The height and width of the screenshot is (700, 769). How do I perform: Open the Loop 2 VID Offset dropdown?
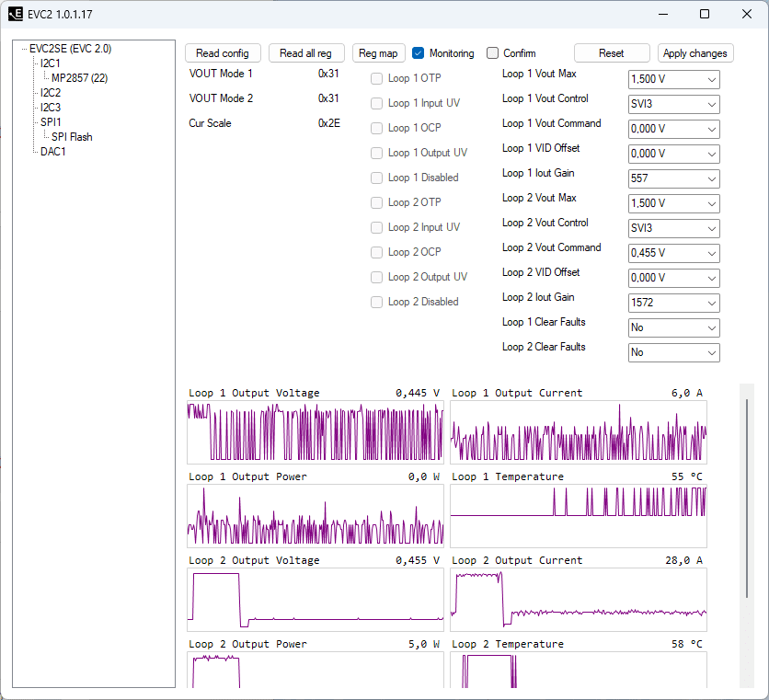tap(674, 278)
